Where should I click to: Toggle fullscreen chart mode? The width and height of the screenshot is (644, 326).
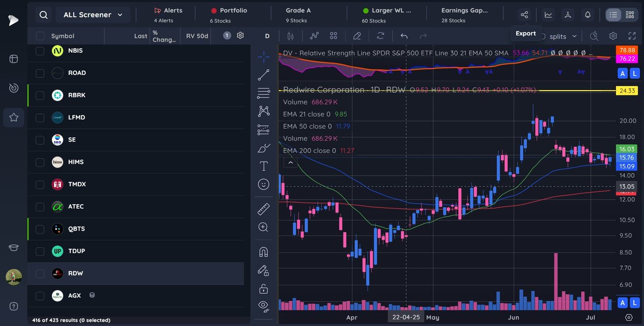(x=631, y=36)
